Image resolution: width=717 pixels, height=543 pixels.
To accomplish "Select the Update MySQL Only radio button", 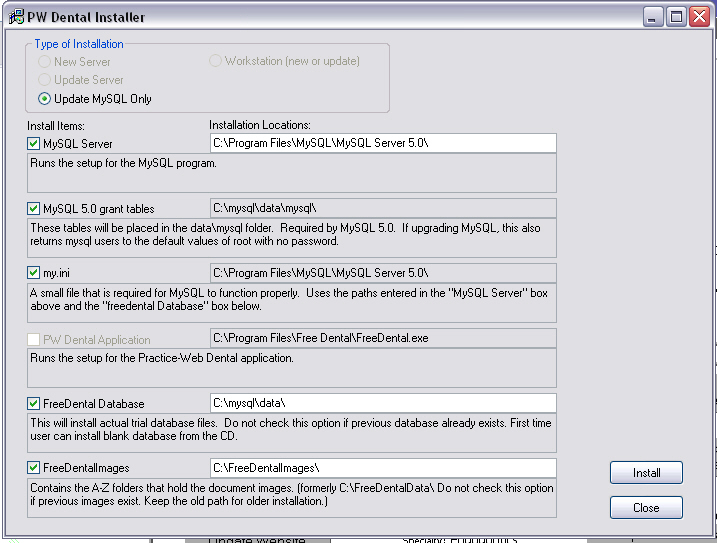I will (44, 99).
